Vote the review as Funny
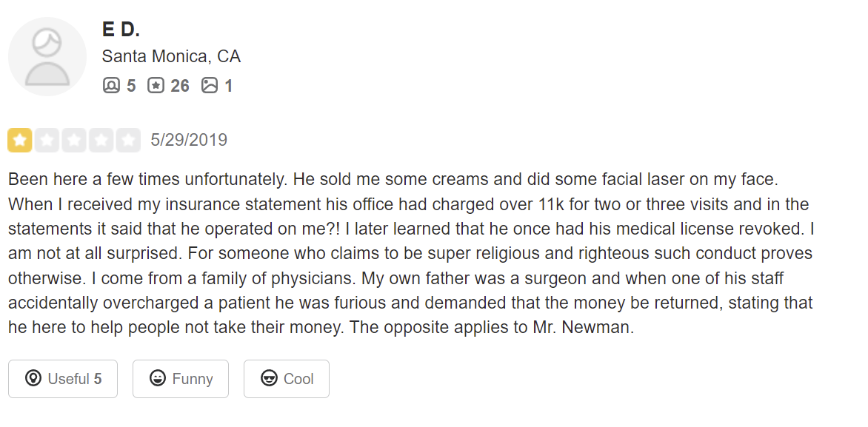Image resolution: width=868 pixels, height=427 pixels. pyautogui.click(x=181, y=379)
